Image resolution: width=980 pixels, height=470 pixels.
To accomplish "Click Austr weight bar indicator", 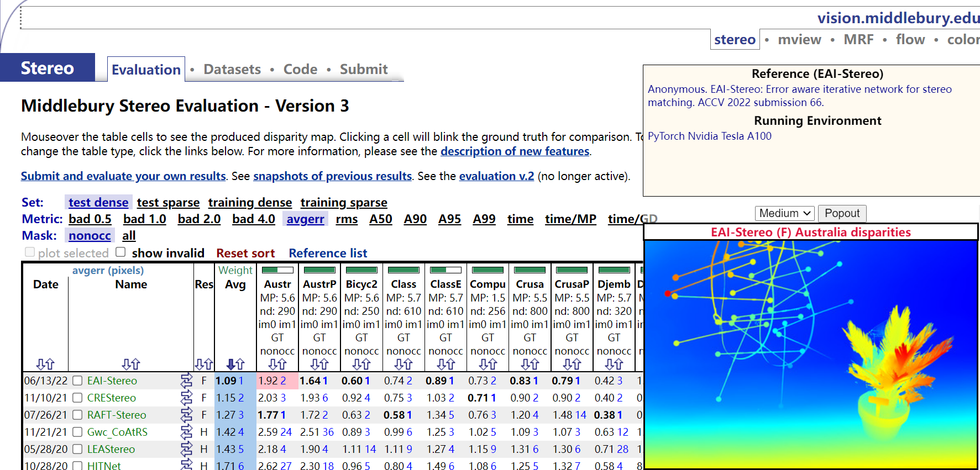I will (x=277, y=270).
